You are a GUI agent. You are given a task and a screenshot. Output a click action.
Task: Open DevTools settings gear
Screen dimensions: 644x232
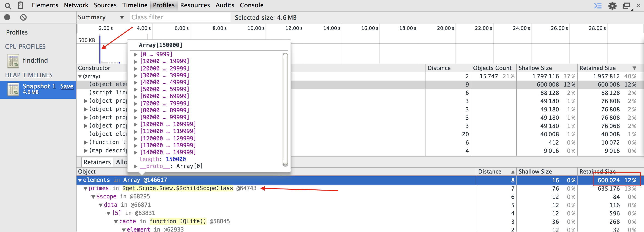coord(612,6)
